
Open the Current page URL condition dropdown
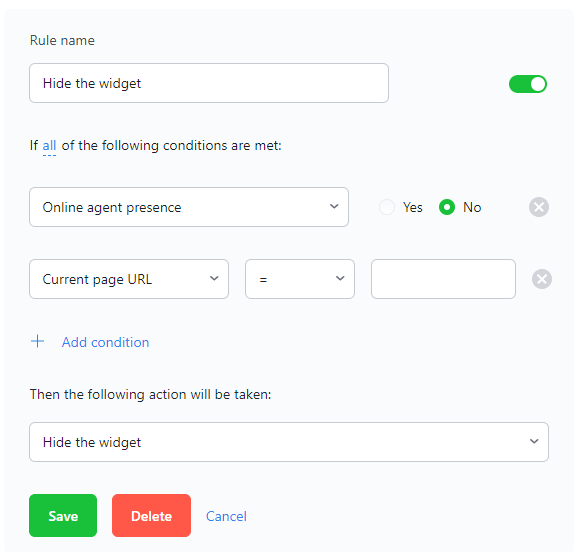pyautogui.click(x=129, y=279)
